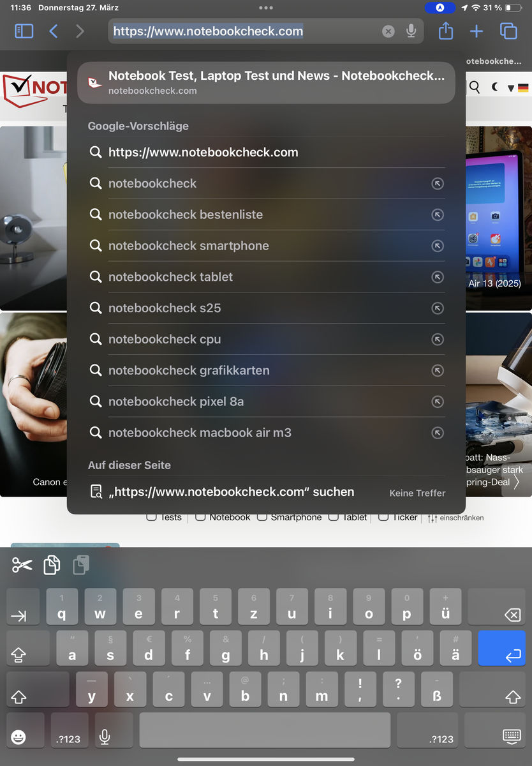Image resolution: width=532 pixels, height=766 pixels.
Task: Check the Tablet filter checkbox
Action: point(333,517)
